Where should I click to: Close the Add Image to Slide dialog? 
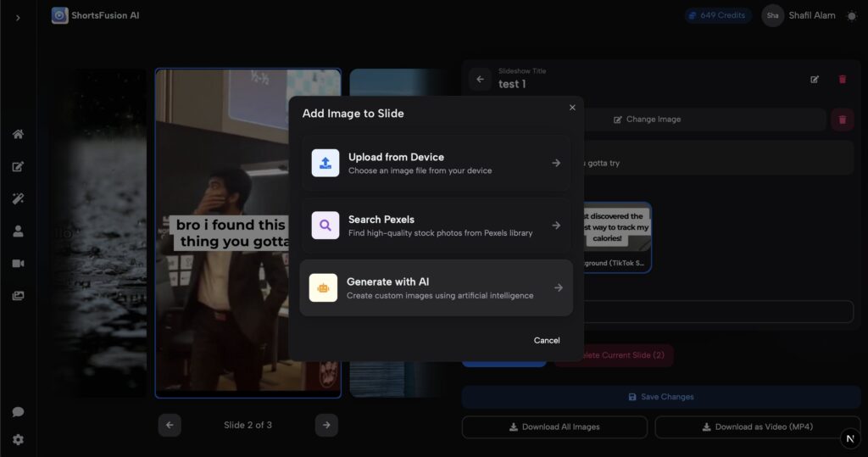click(572, 108)
